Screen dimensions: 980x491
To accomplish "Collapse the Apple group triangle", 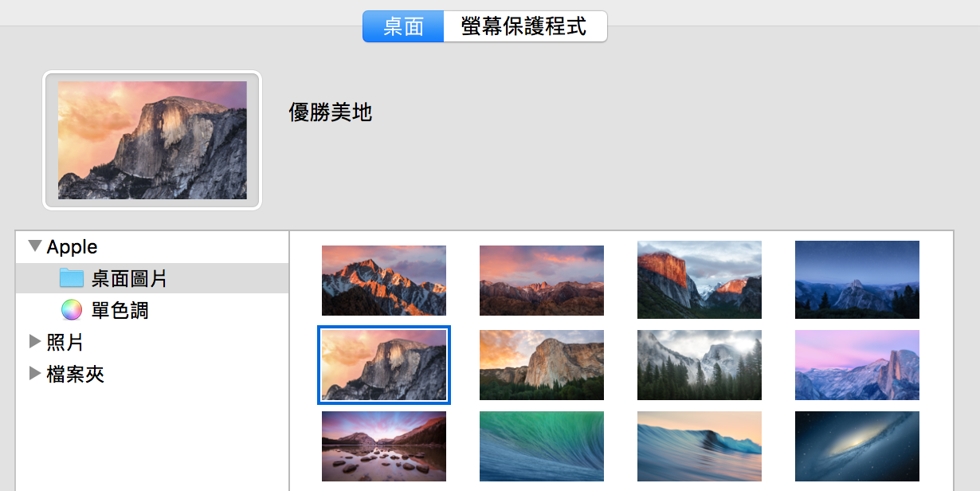I will tap(35, 246).
